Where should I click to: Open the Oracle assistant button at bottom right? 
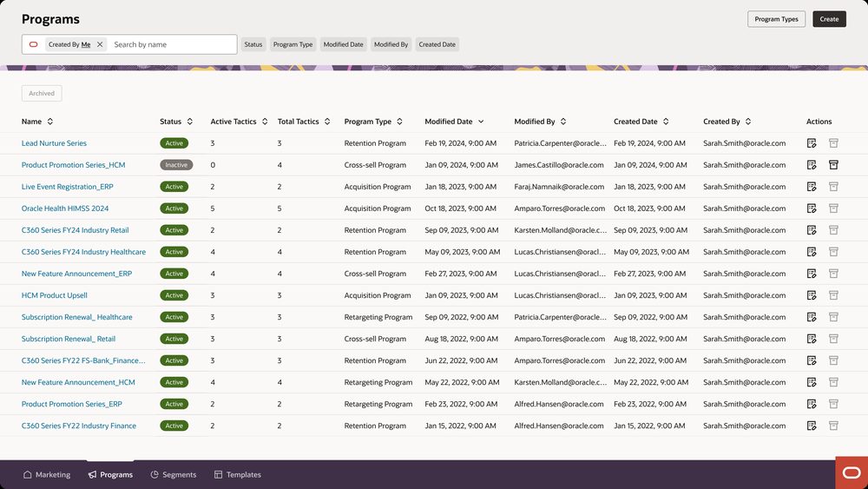click(x=852, y=472)
